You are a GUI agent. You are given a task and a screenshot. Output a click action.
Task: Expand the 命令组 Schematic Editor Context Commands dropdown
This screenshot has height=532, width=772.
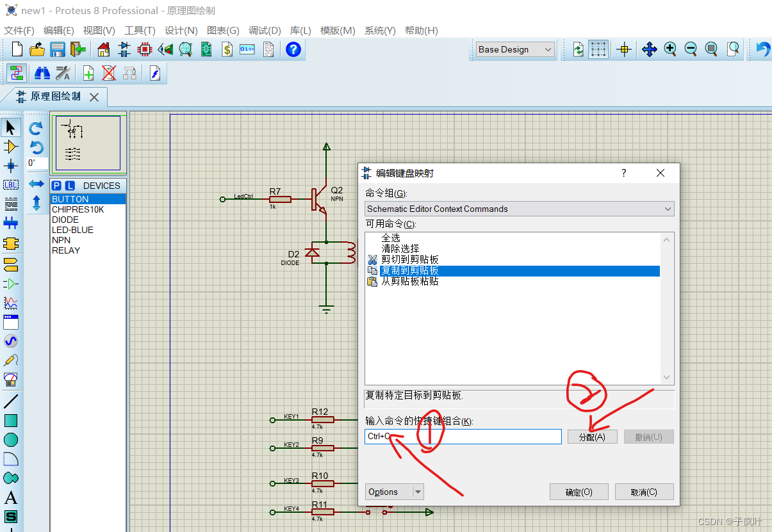click(x=520, y=209)
